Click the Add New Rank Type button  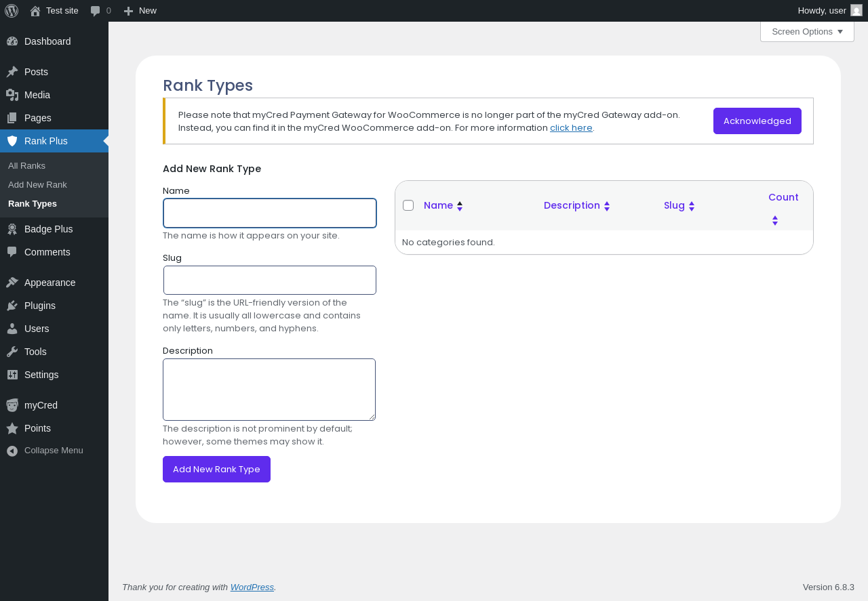point(216,469)
